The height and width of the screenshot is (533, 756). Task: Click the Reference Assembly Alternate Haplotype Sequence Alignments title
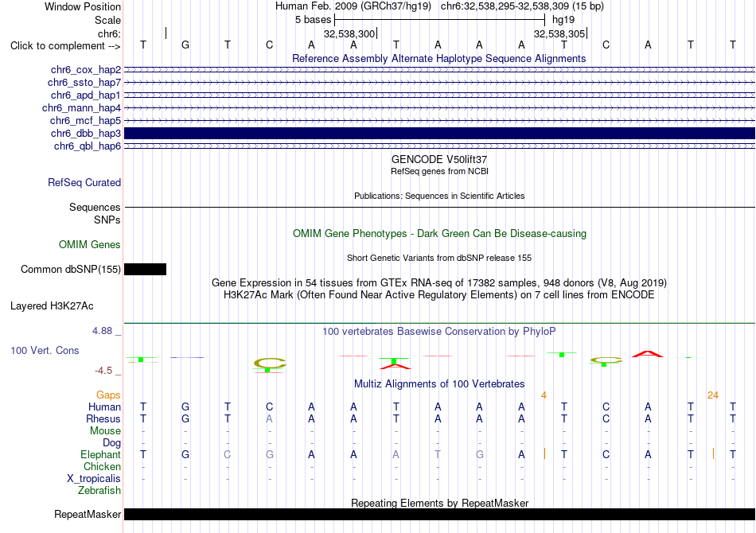439,58
